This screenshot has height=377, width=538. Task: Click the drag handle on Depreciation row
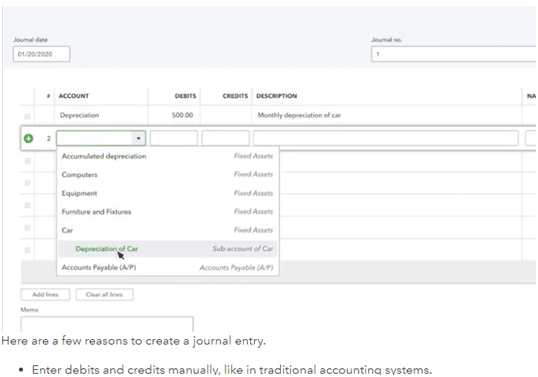(27, 116)
